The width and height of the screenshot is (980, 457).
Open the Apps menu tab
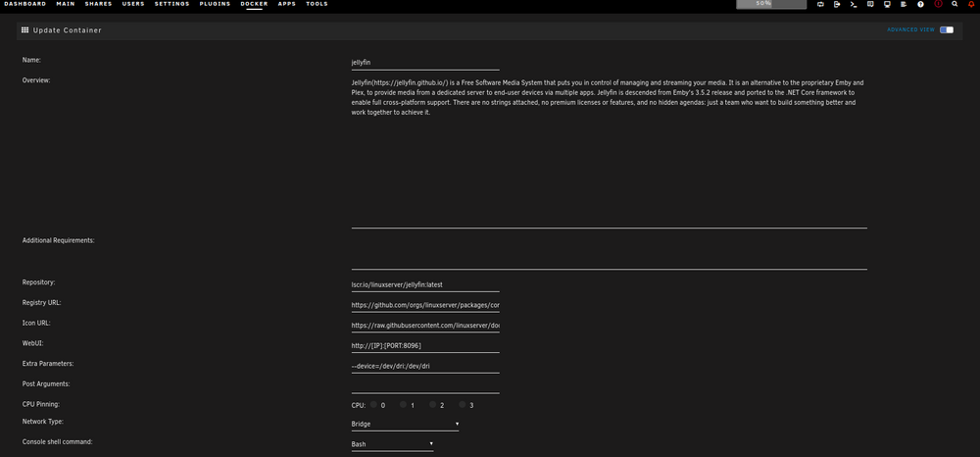pyautogui.click(x=287, y=4)
